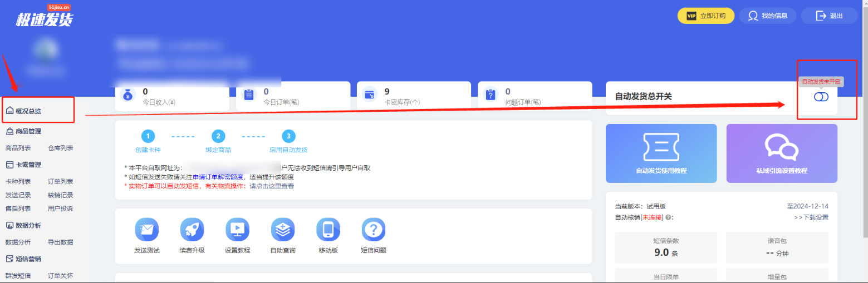Screen dimensions: 868x283
Task: Open 商品列表 in sidebar
Action: click(x=18, y=148)
